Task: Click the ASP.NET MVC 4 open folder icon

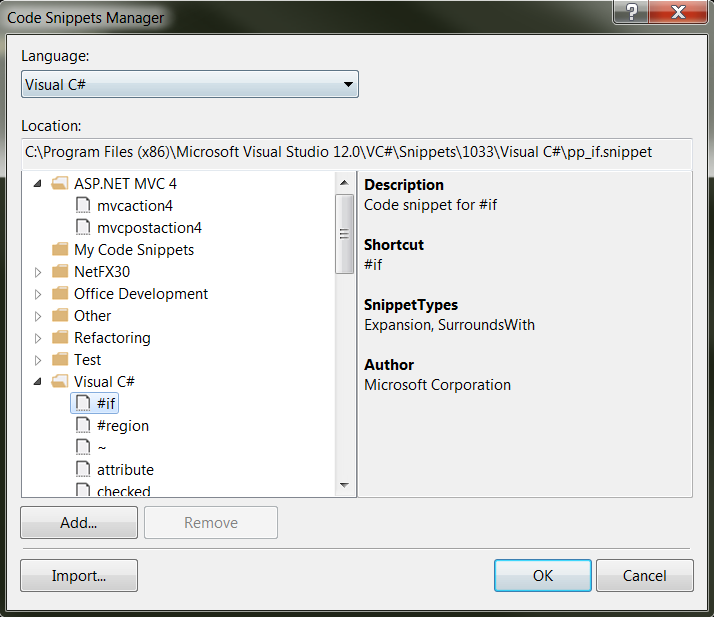Action: [x=60, y=184]
